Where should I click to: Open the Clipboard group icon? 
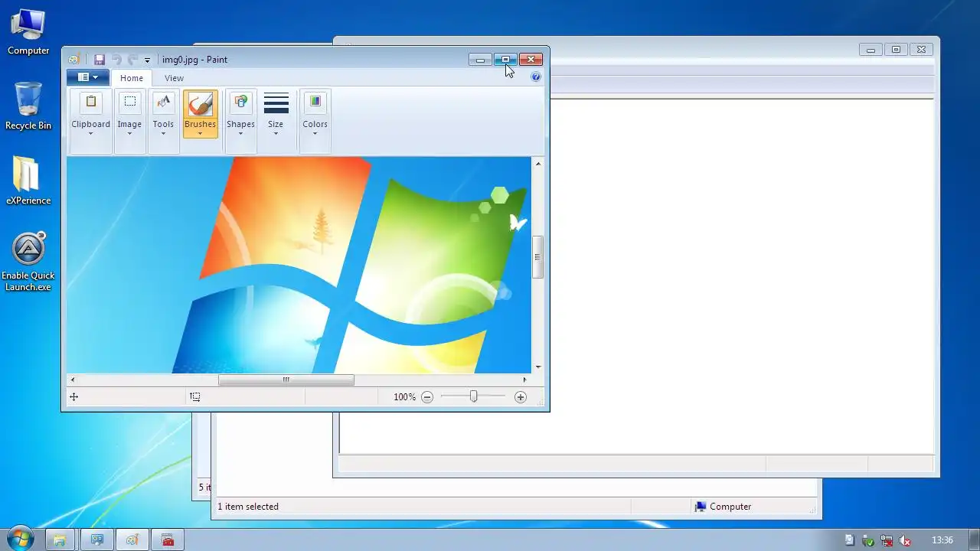[x=90, y=103]
